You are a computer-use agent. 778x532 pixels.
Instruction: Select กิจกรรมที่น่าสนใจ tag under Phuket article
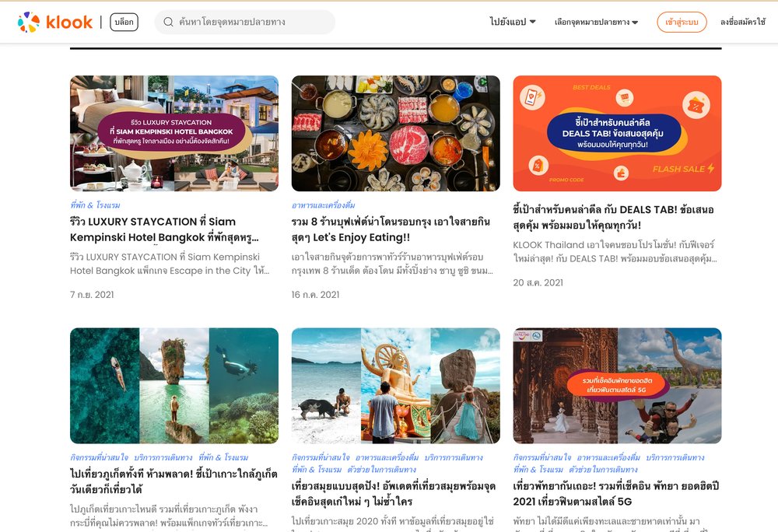100,457
